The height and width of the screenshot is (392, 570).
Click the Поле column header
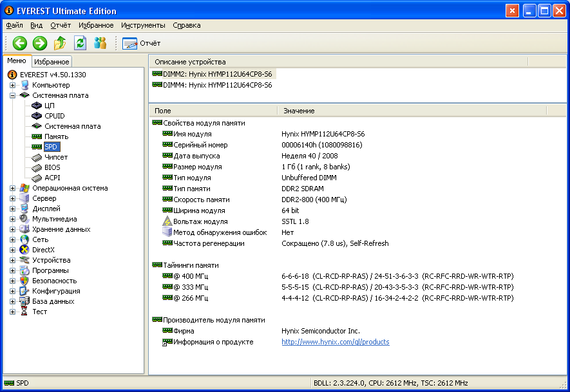click(213, 111)
